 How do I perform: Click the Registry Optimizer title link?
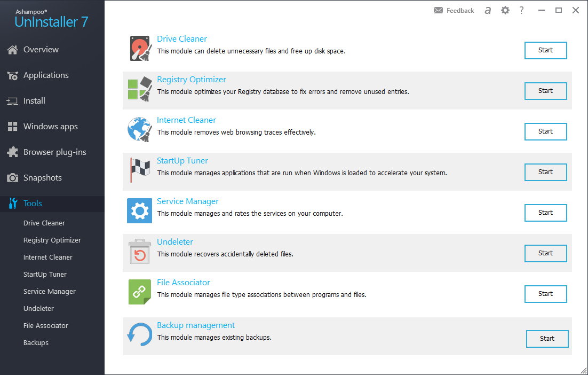(x=192, y=80)
